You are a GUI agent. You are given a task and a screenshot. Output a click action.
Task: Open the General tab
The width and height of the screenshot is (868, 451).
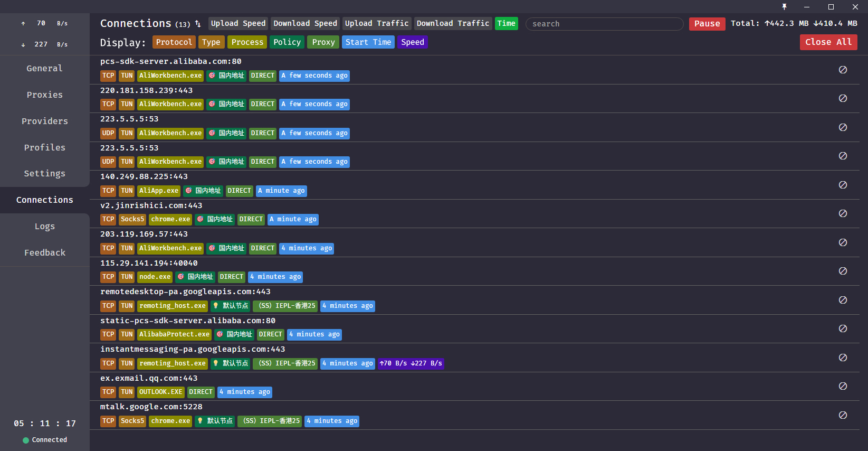pos(45,69)
